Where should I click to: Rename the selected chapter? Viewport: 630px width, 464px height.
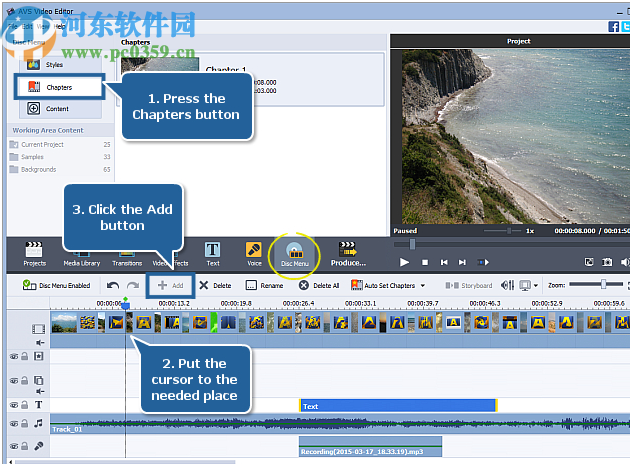pos(264,285)
